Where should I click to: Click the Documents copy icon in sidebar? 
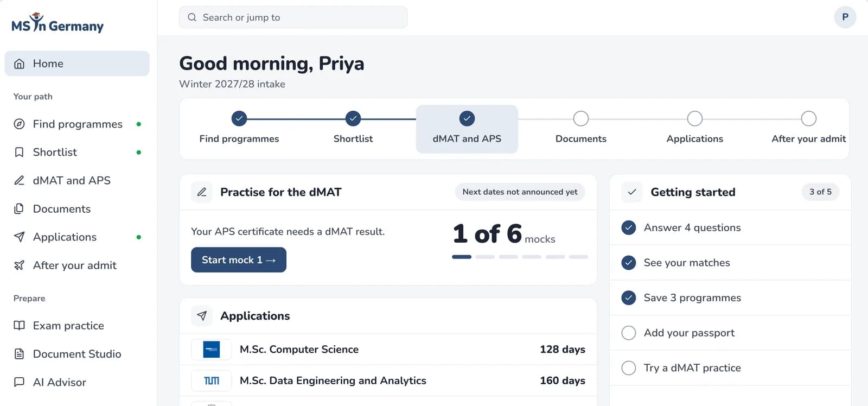pyautogui.click(x=19, y=209)
